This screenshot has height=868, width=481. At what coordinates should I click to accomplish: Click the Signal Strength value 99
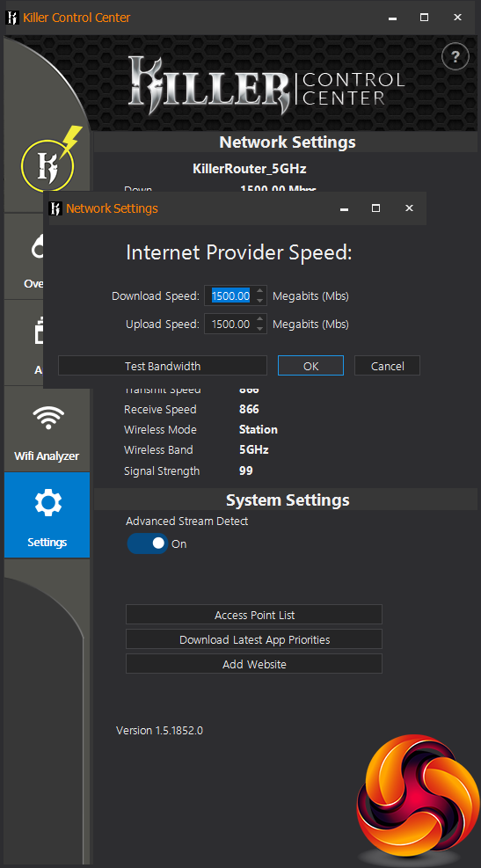point(245,471)
